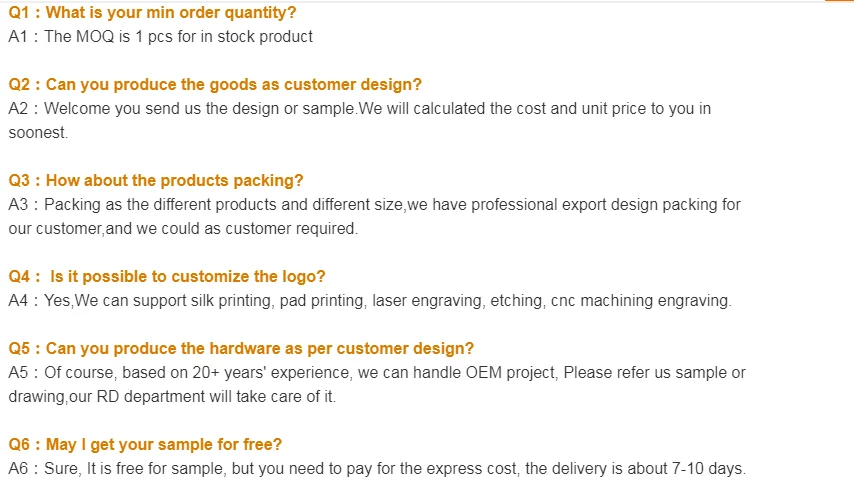Select the Q2 customer design question heading
Viewport: 854px width, 495px height.
point(215,84)
